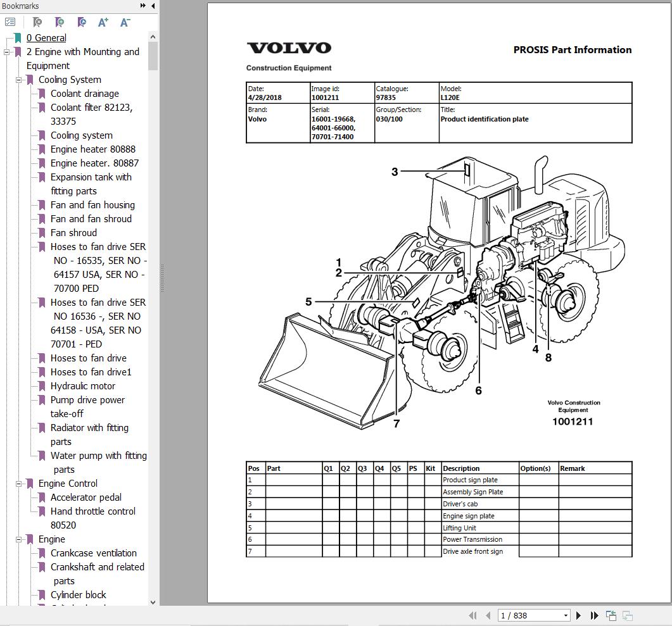Click the new bookmark icon
The height and width of the screenshot is (626, 672).
(58, 21)
